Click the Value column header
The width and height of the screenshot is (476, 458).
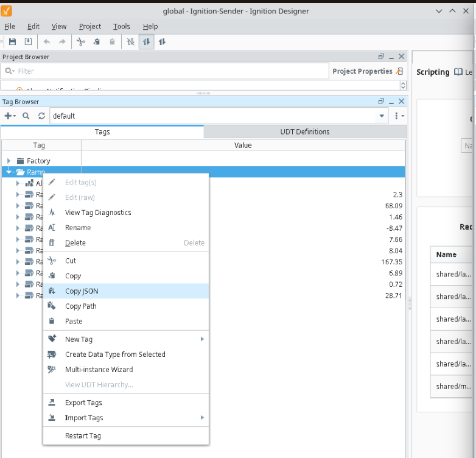coord(243,145)
